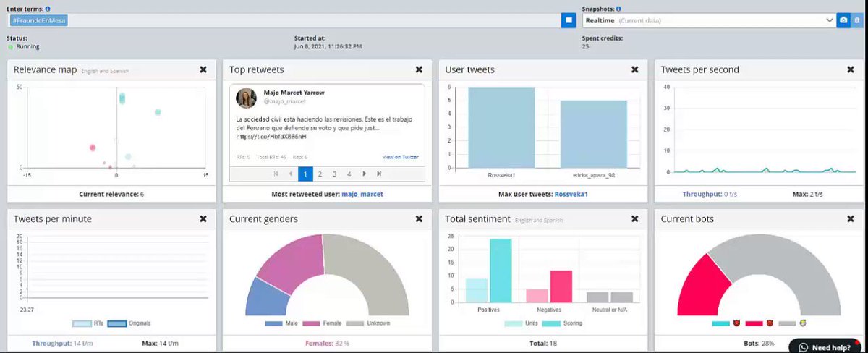The image size is (868, 353).
Task: Toggle the red legend in Current bots
Action: (759, 323)
